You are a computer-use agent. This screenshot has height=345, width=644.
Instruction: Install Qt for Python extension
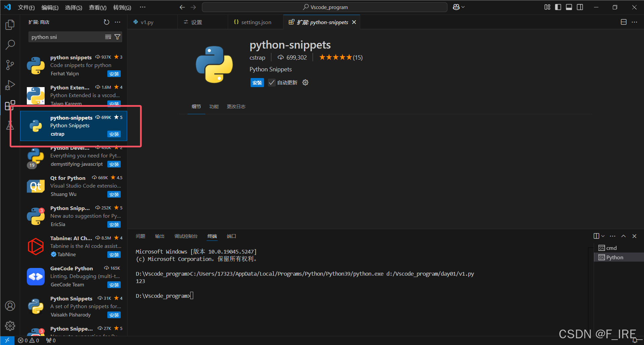(114, 194)
